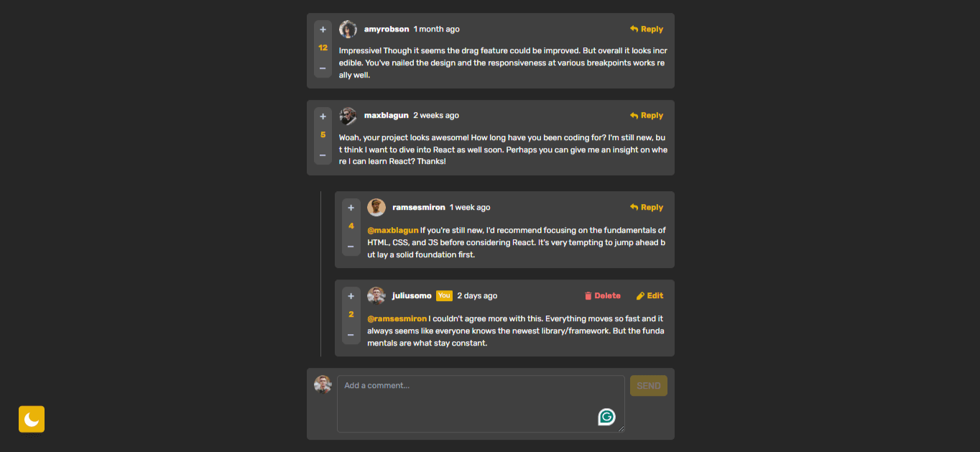
Task: Upvote maxblagun's comment
Action: coord(323,116)
